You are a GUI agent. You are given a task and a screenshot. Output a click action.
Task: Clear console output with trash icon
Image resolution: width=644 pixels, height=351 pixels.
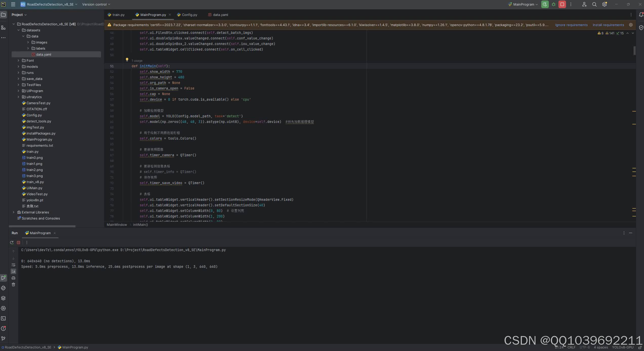point(13,284)
